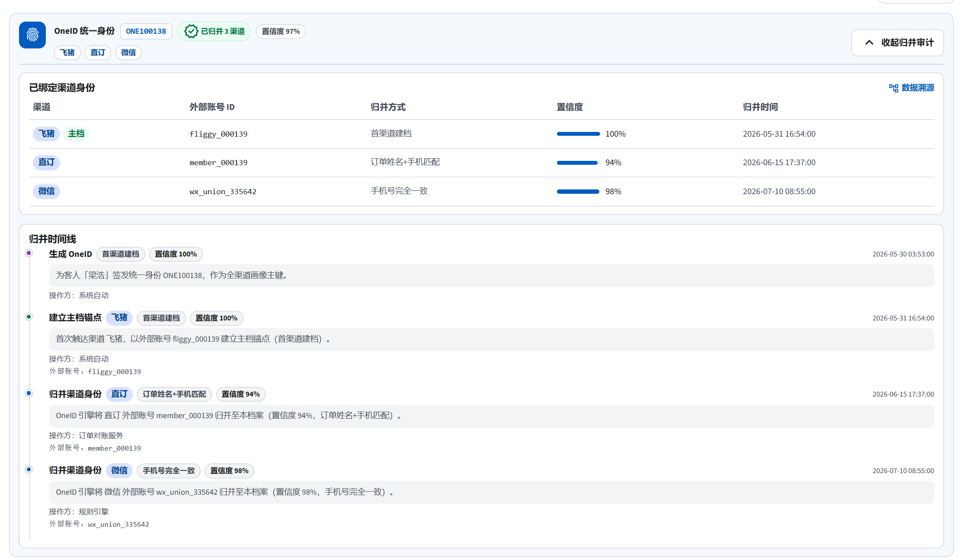This screenshot has height=560, width=959.
Task: Click the 置信度 97% badge in the header
Action: (281, 31)
